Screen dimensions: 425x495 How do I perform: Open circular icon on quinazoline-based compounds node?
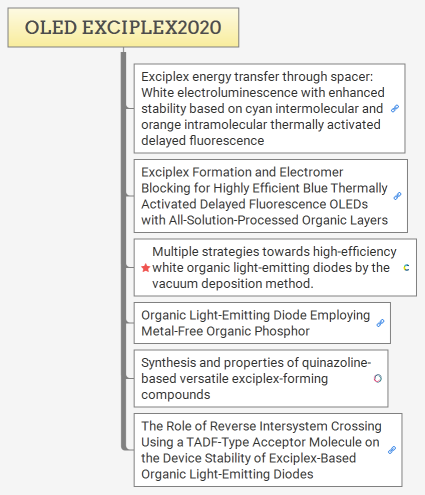[x=378, y=378]
